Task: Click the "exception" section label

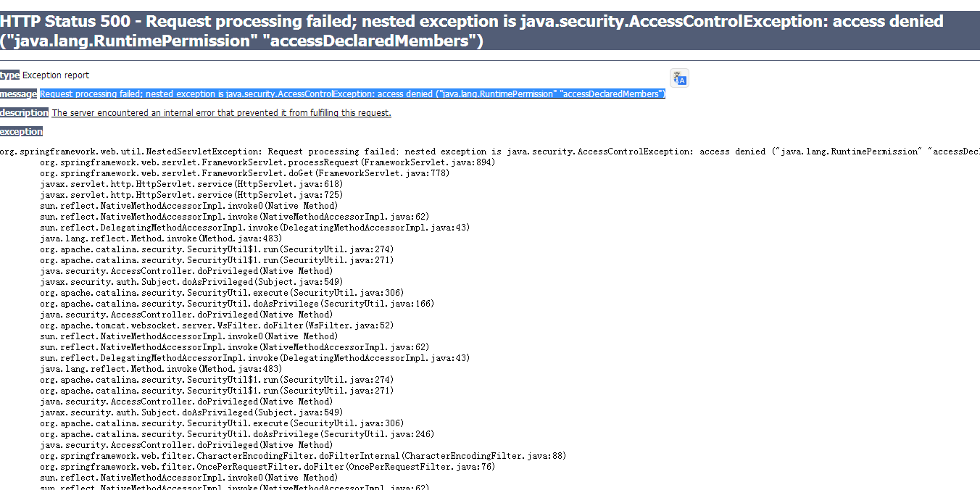Action: coord(21,132)
